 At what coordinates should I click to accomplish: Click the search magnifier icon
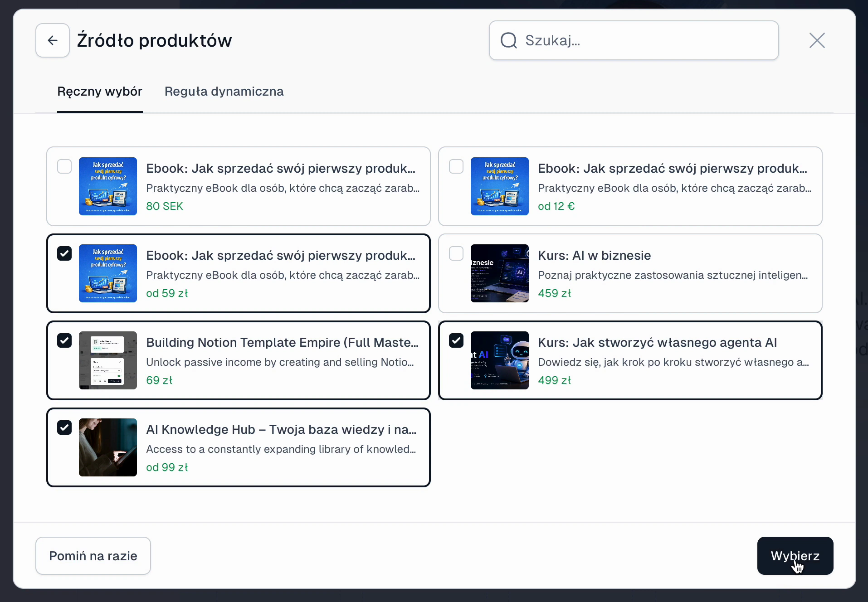[x=508, y=40]
